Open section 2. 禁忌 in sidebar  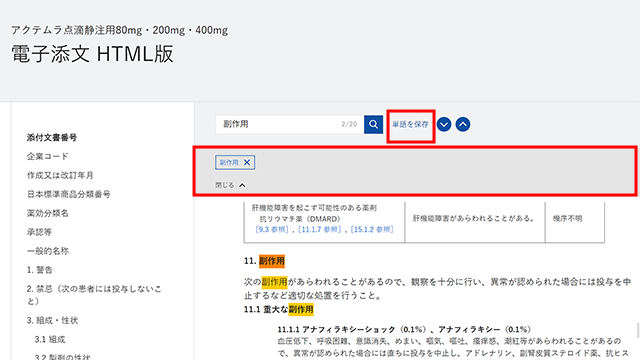[94, 295]
